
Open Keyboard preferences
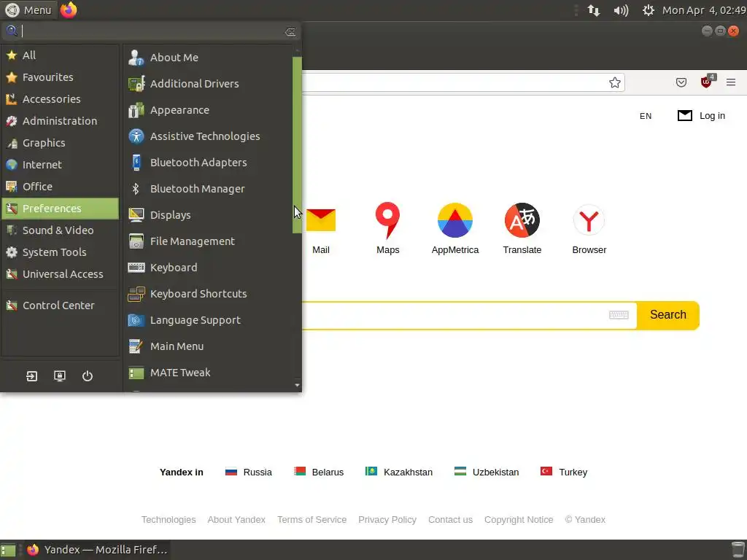pyautogui.click(x=208, y=268)
